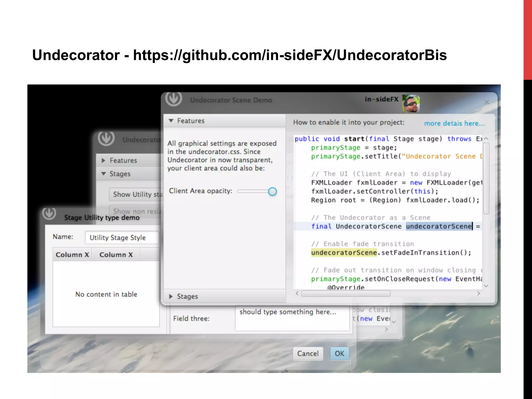Click the Client Area opacity slider thumb
Image resolution: width=532 pixels, height=399 pixels.
pyautogui.click(x=272, y=192)
